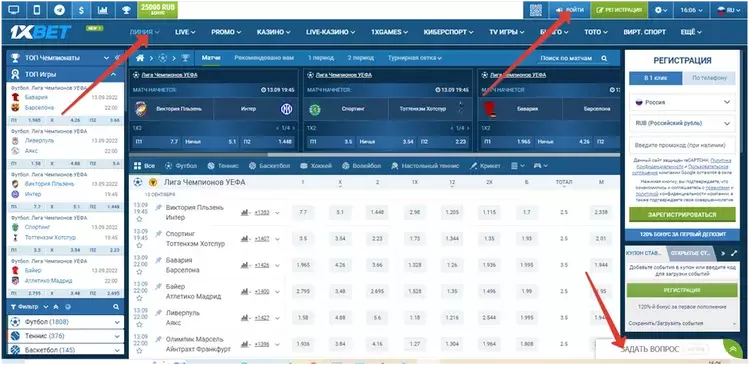Open the Казино menu

[x=273, y=32]
